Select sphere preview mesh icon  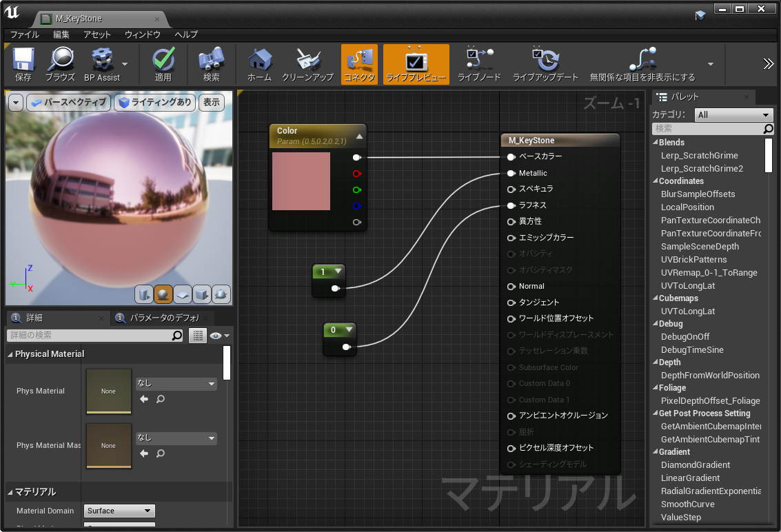point(163,294)
